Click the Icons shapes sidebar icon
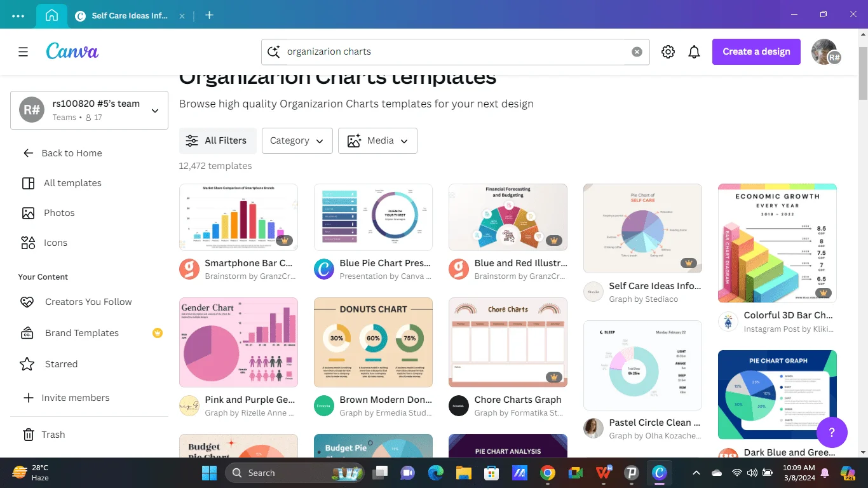This screenshot has height=488, width=868. 28,243
